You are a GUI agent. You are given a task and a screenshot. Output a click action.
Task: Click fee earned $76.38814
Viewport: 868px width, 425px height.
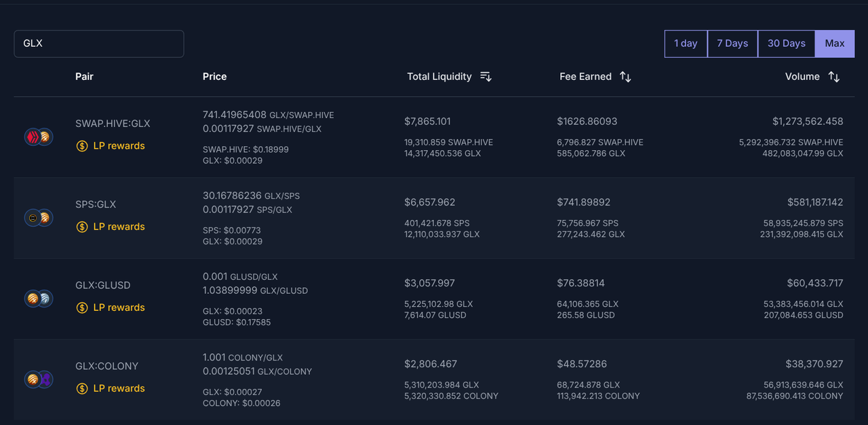click(x=581, y=283)
